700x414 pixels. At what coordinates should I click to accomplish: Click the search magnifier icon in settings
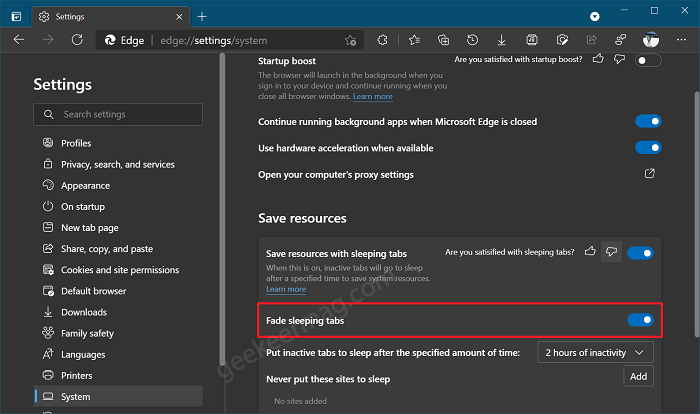tap(49, 115)
